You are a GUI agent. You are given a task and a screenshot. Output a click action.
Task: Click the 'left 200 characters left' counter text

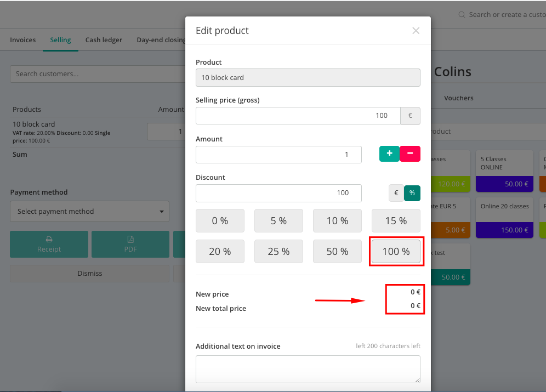(388, 346)
